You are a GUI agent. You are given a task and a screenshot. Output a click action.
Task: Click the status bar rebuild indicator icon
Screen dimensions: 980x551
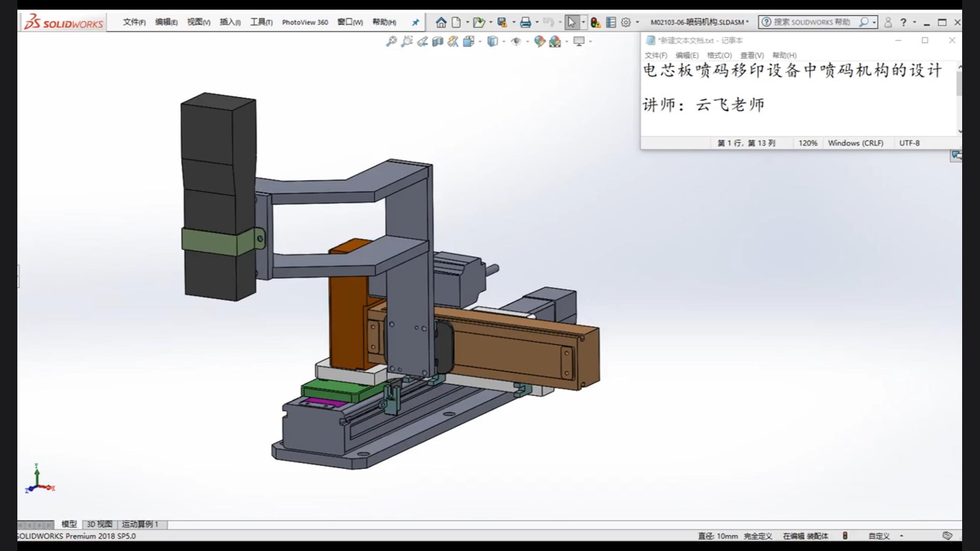[845, 536]
